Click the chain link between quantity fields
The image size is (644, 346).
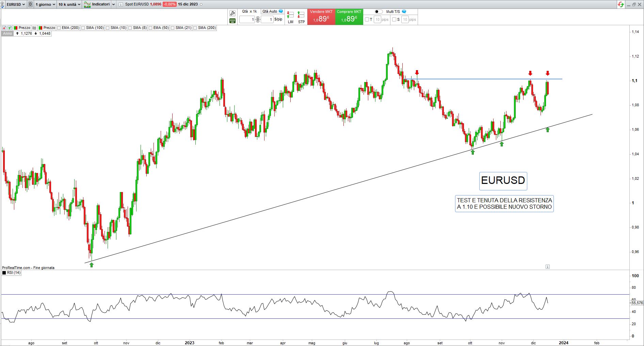258,19
